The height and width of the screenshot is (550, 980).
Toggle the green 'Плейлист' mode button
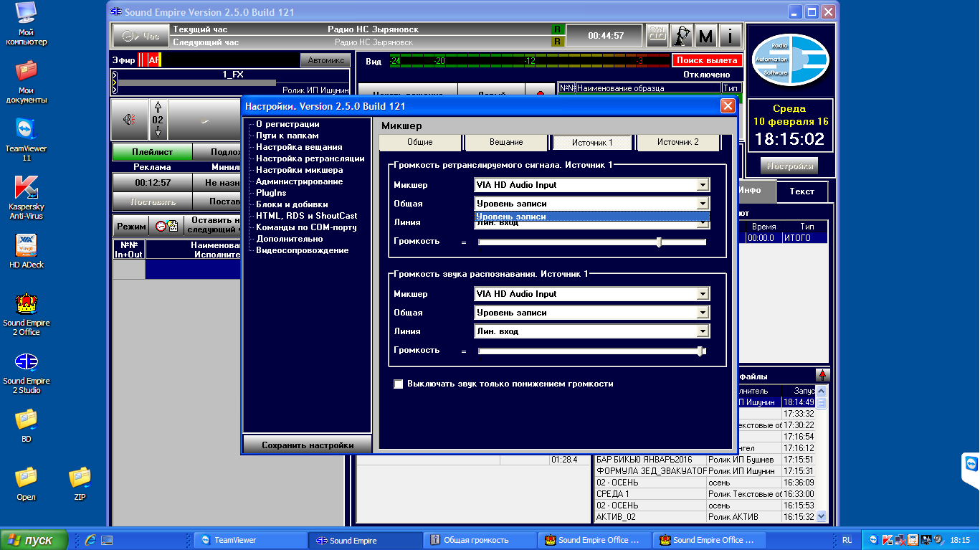[x=152, y=152]
